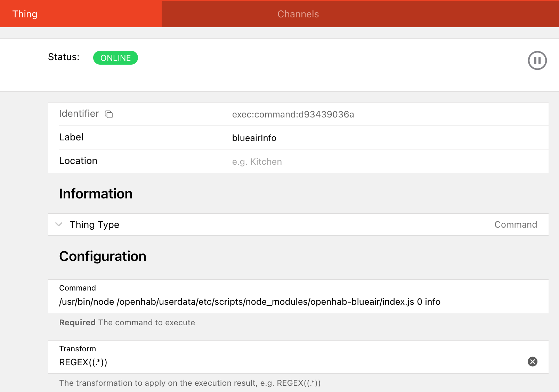This screenshot has height=392, width=559.
Task: Click the Thing Type row label
Action: (x=94, y=224)
